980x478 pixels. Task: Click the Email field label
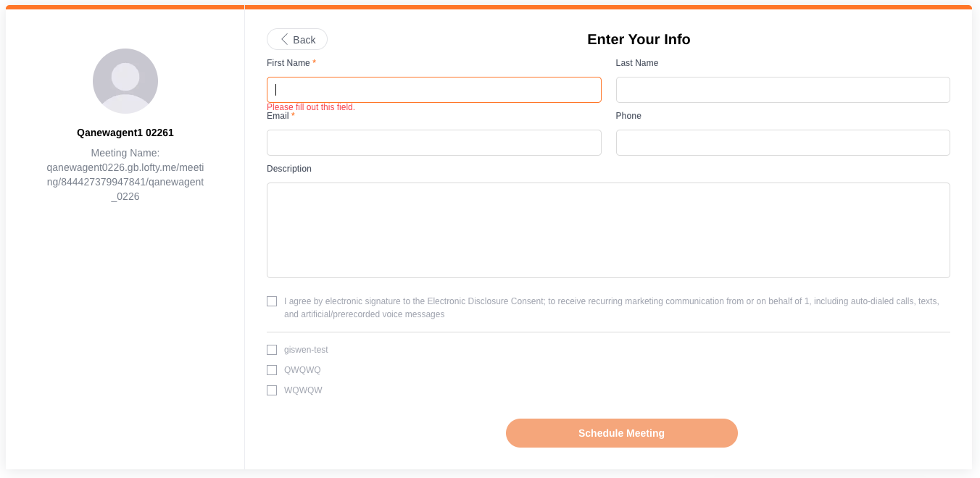[x=278, y=116]
